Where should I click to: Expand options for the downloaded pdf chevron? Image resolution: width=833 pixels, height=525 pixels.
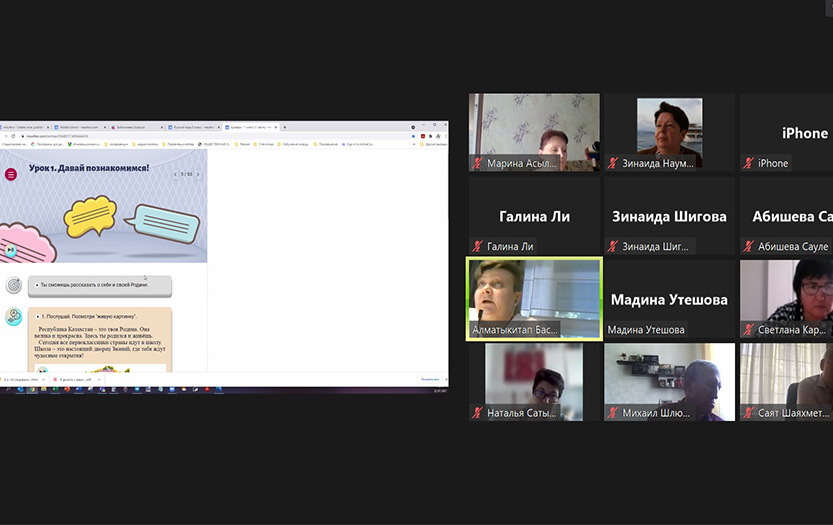pyautogui.click(x=99, y=379)
